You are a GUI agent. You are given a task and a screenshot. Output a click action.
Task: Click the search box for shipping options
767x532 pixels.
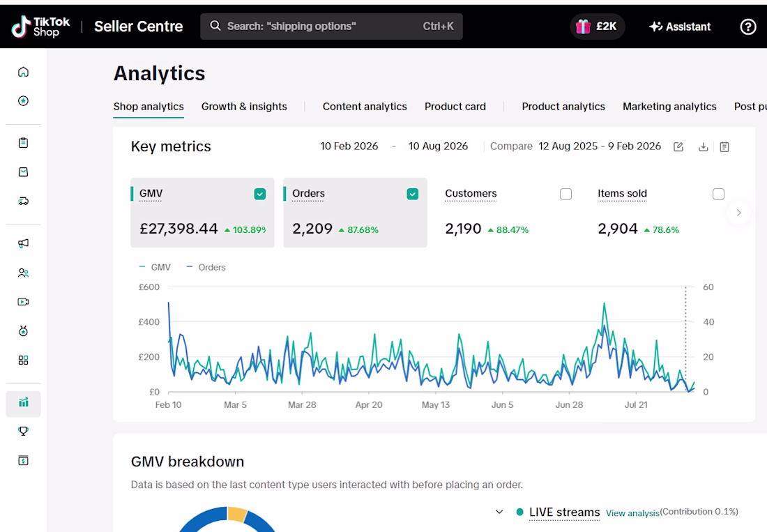click(x=331, y=26)
